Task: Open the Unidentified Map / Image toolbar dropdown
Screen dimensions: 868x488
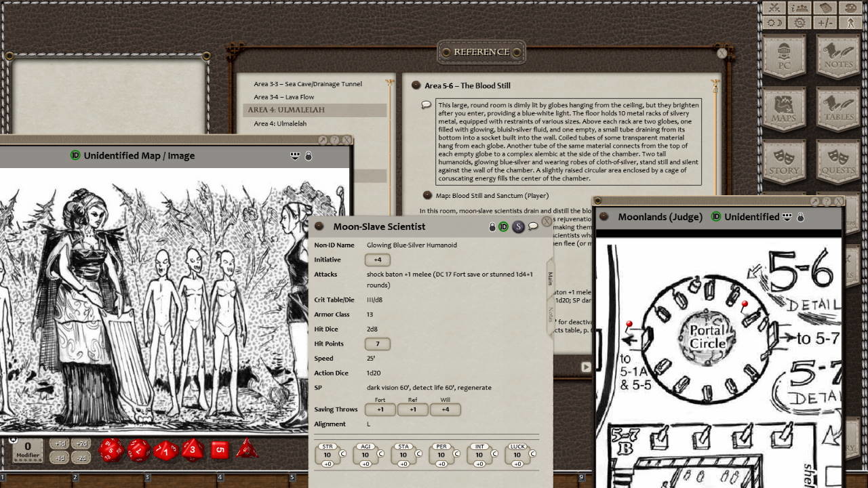Action: (295, 156)
